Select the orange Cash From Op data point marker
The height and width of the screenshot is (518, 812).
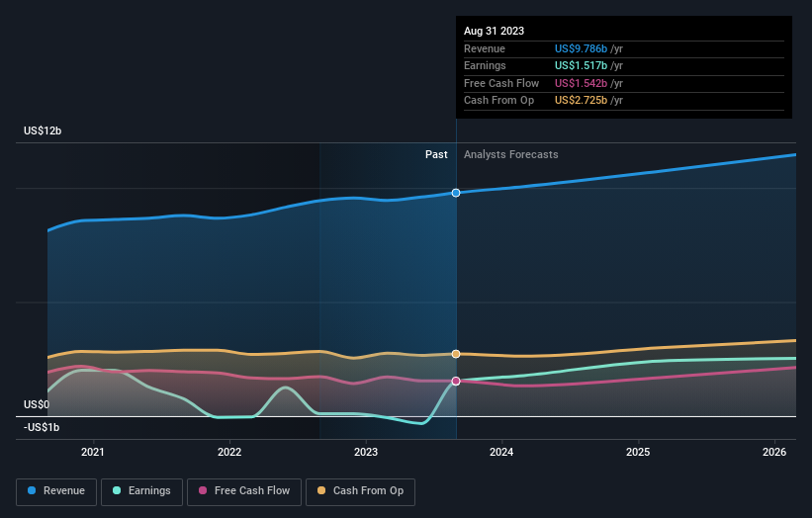pos(456,354)
